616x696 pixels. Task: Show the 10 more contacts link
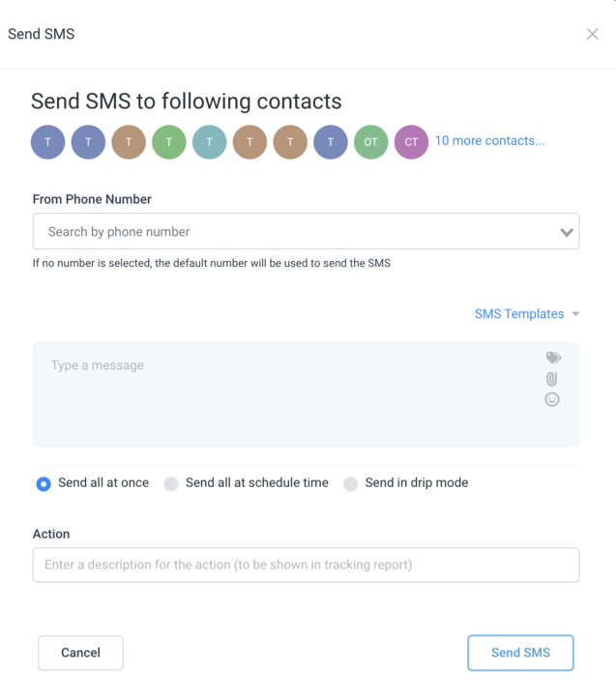[489, 141]
